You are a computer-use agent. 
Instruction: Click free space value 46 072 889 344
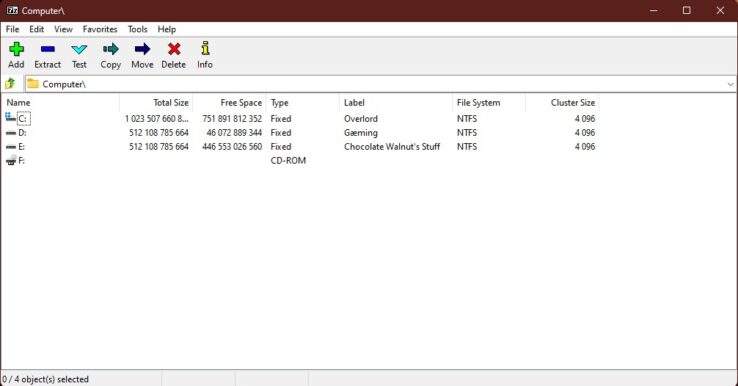234,133
